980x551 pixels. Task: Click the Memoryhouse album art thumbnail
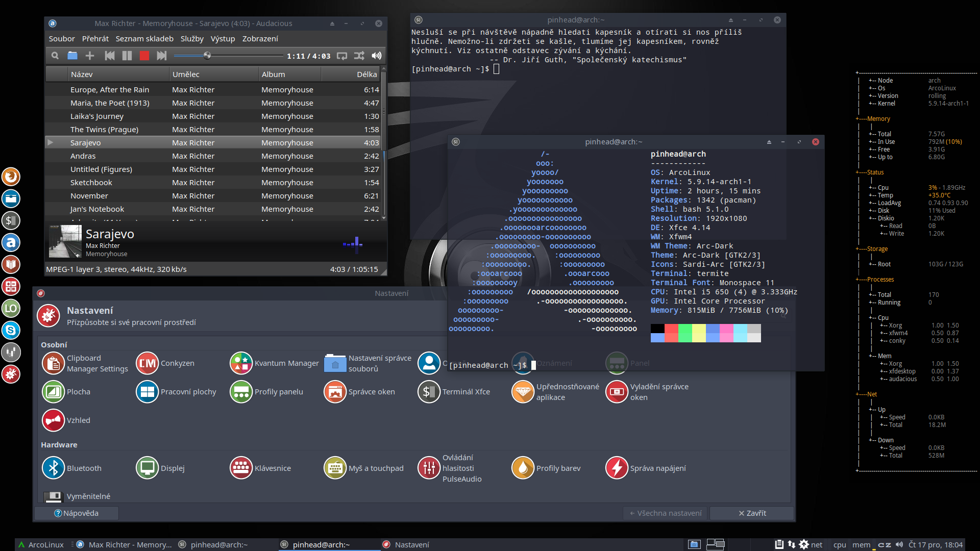pos(65,241)
